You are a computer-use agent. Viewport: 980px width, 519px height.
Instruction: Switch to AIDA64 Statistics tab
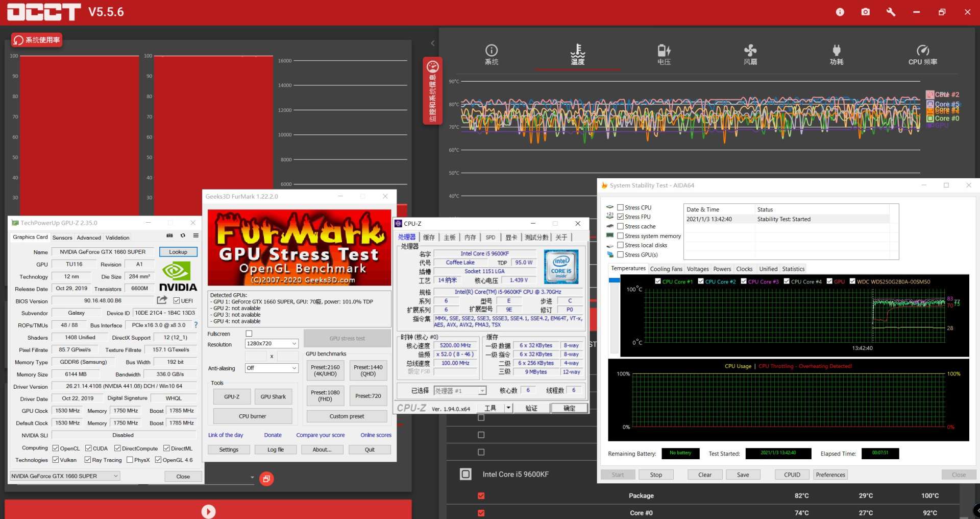pos(793,269)
